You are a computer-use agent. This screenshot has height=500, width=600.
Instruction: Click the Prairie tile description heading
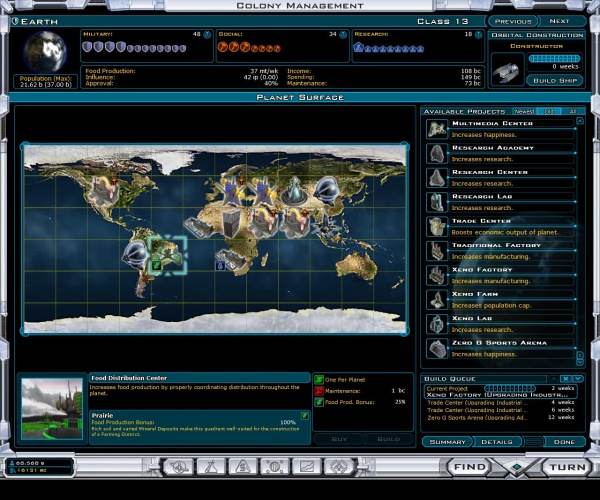[x=103, y=415]
